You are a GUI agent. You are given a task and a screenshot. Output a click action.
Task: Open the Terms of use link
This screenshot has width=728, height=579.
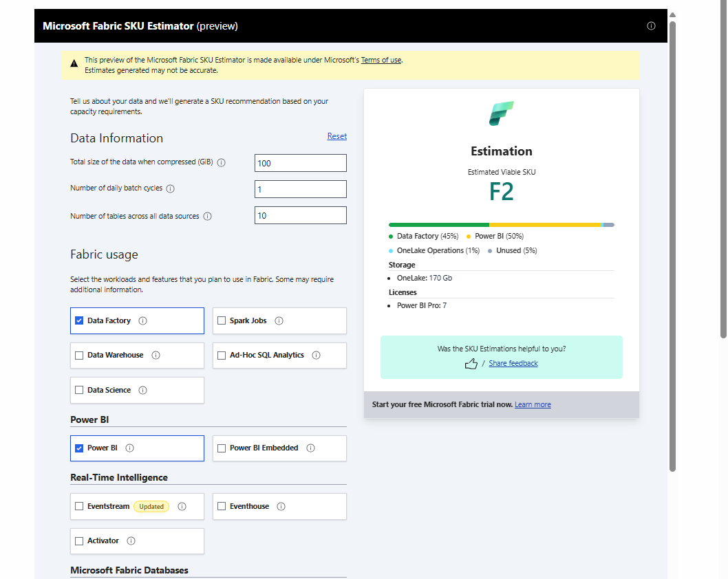[381, 61]
